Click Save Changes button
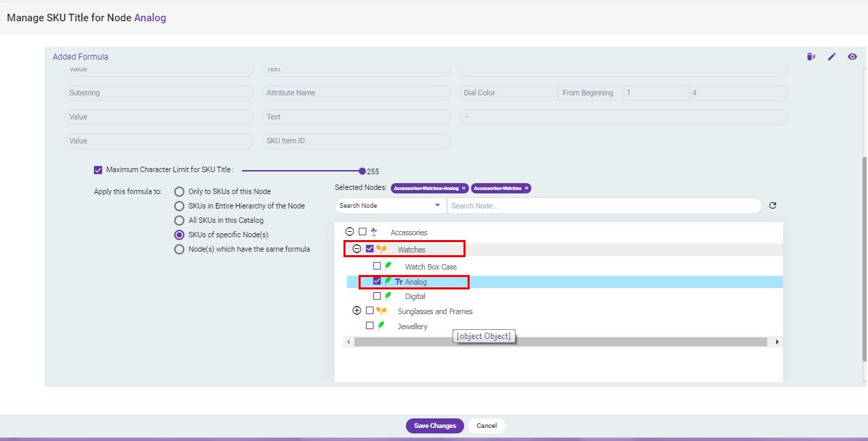The height and width of the screenshot is (441, 868). (435, 426)
